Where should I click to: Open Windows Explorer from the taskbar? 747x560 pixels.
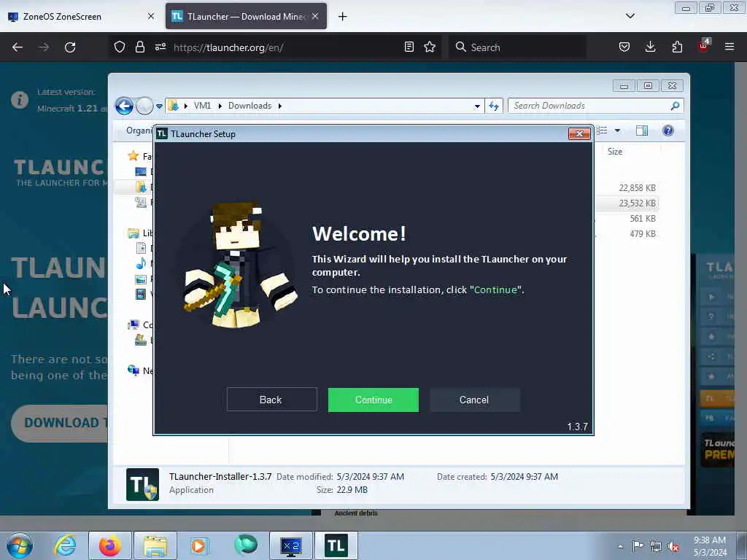pyautogui.click(x=155, y=545)
